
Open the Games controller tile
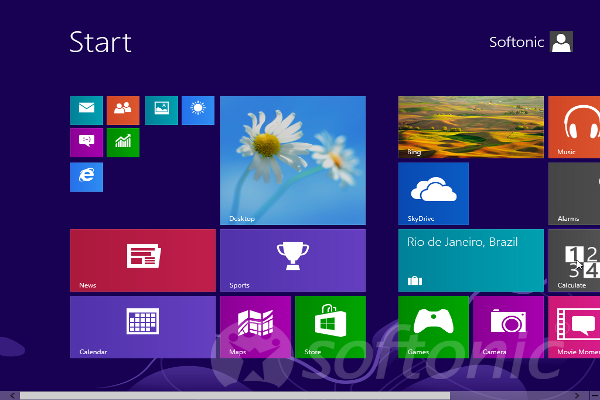[433, 327]
